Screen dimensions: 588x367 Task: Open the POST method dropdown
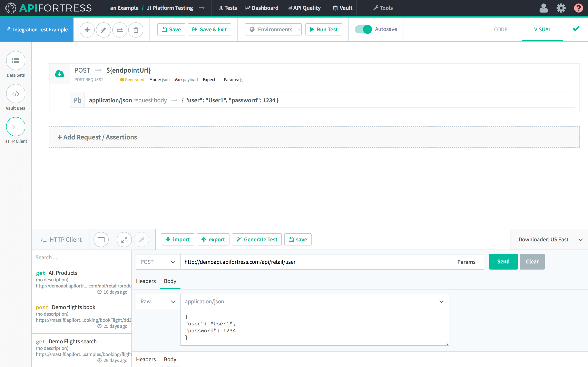[x=158, y=262]
